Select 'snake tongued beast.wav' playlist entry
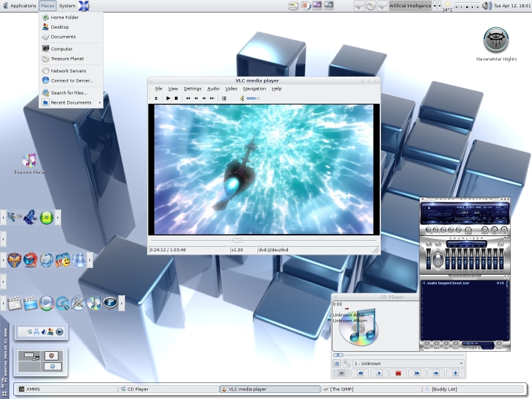Screen dimensions: 532x399 (x=463, y=283)
